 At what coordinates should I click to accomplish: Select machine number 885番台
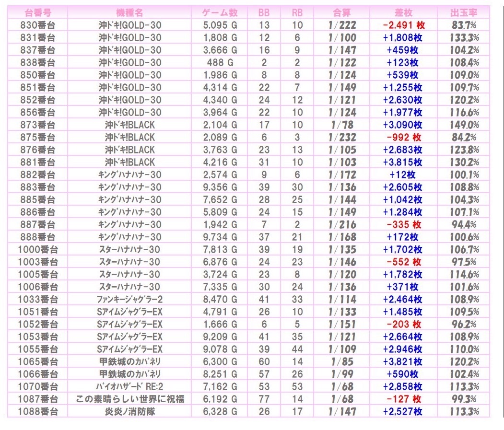[x=37, y=199]
